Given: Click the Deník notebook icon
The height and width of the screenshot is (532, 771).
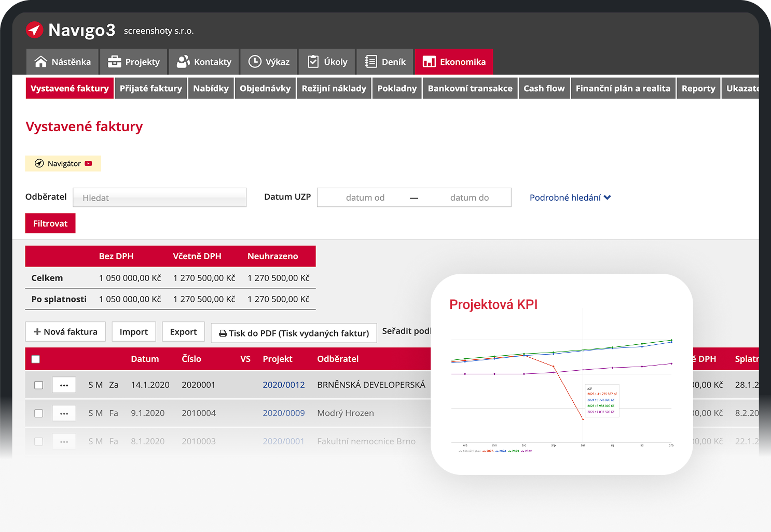Looking at the screenshot, I should pyautogui.click(x=370, y=62).
